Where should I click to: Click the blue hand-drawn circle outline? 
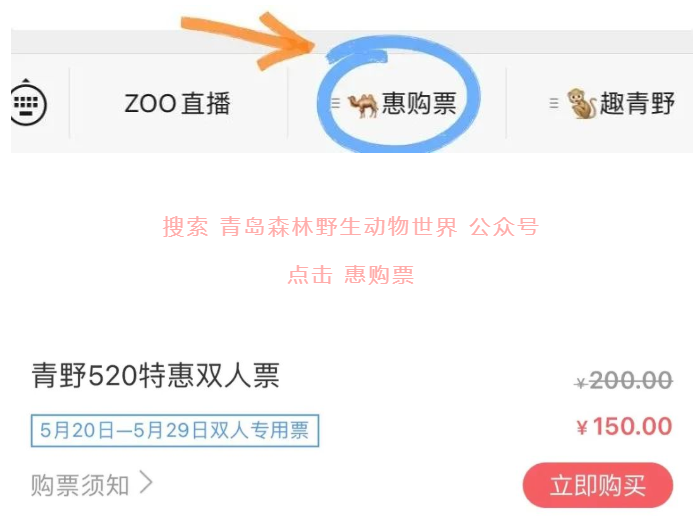[398, 96]
